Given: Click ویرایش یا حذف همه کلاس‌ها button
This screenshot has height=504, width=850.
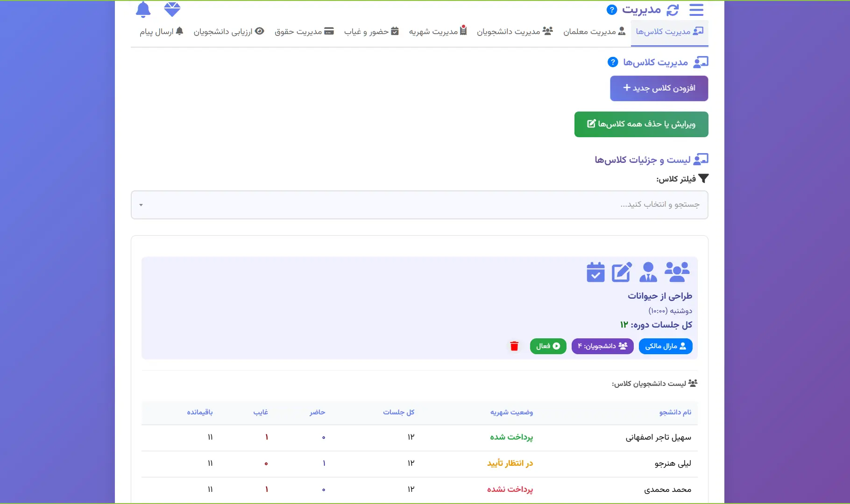Looking at the screenshot, I should click(x=641, y=124).
